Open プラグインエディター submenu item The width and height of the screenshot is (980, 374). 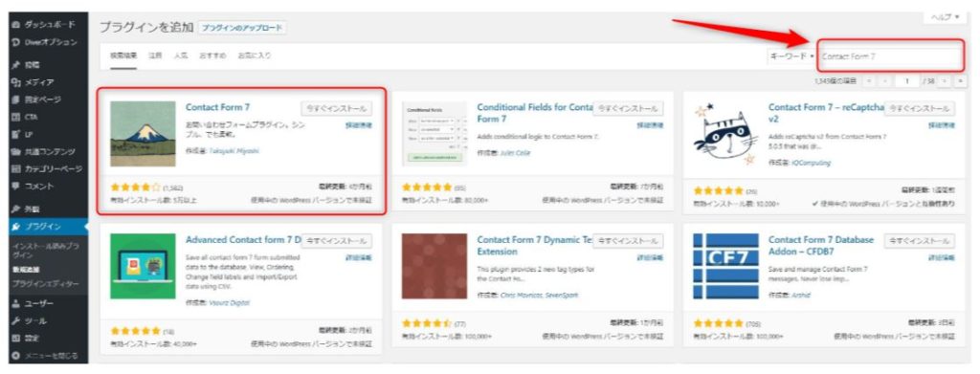pyautogui.click(x=45, y=283)
